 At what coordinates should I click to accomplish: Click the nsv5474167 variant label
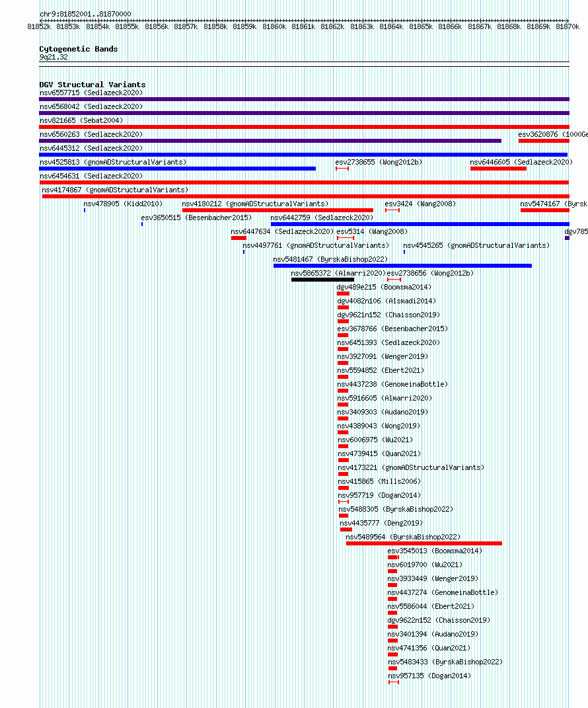coord(554,204)
